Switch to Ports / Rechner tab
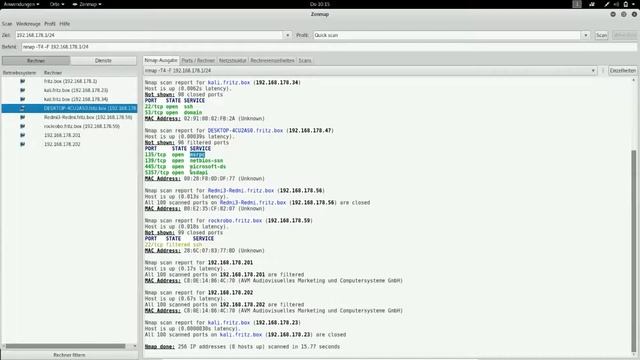 (198, 60)
